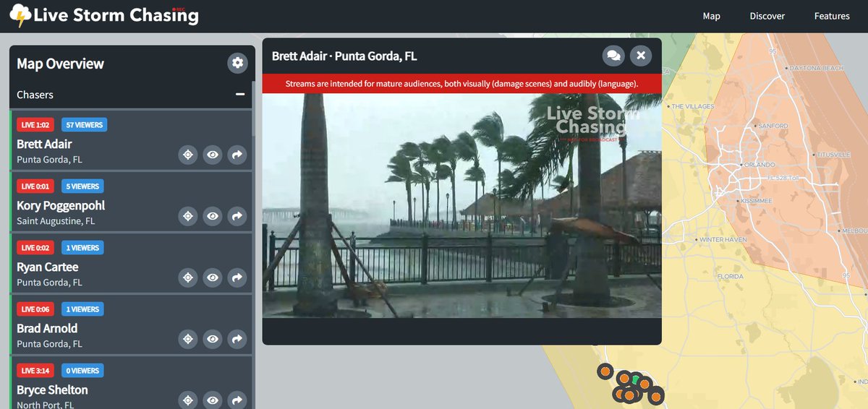Locate Brad Arnold on the map

coord(188,338)
